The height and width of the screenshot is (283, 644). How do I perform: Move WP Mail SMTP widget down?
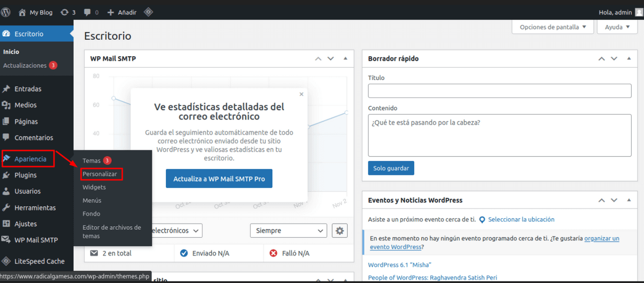click(x=331, y=59)
